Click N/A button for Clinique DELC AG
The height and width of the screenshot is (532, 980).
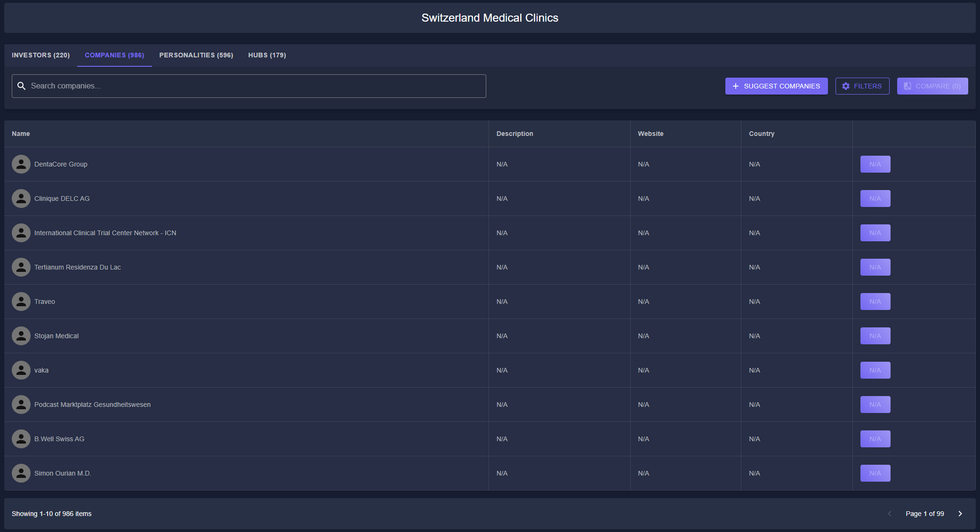click(x=875, y=199)
